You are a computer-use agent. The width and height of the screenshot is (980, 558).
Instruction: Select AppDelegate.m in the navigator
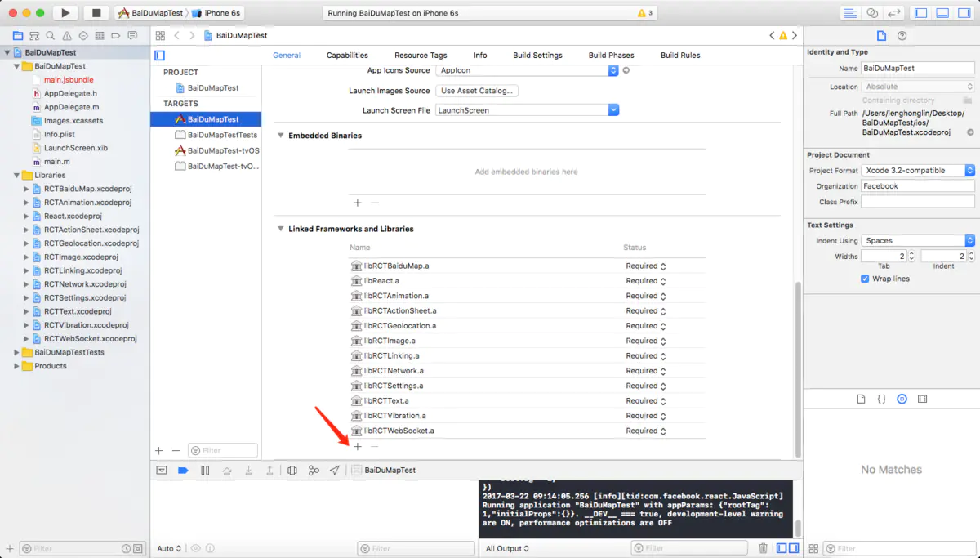71,107
